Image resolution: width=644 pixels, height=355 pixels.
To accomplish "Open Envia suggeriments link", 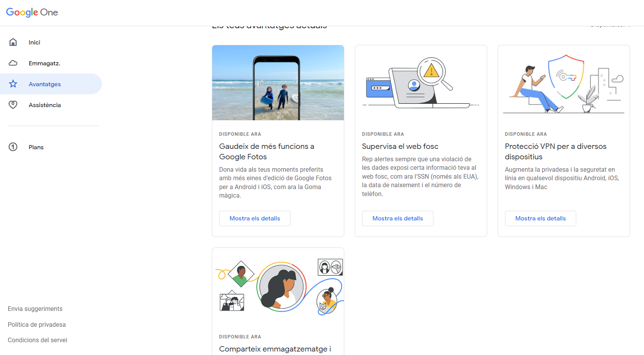I will click(x=35, y=309).
